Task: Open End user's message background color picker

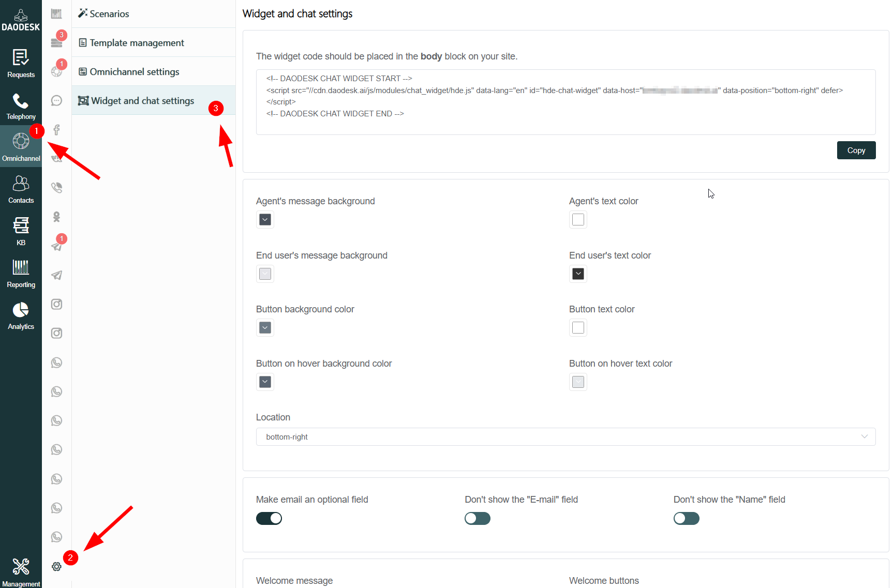Action: (265, 274)
